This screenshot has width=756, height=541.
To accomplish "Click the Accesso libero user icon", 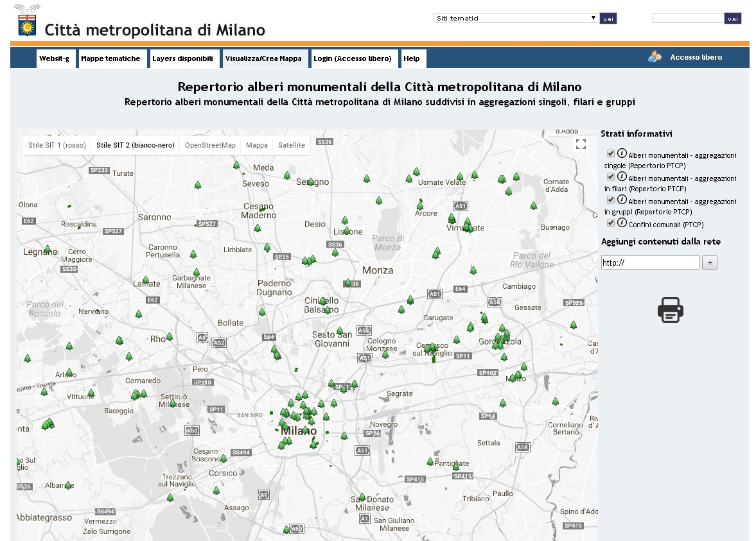I will pos(655,57).
